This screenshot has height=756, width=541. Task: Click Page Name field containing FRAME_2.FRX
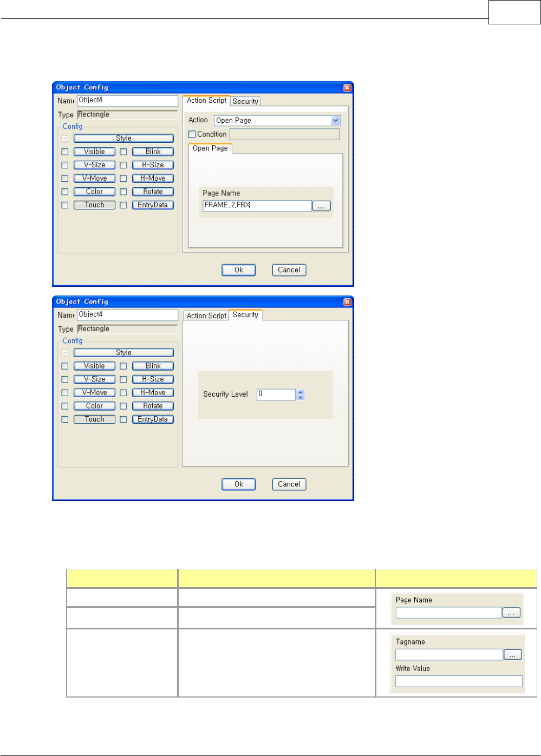point(257,206)
